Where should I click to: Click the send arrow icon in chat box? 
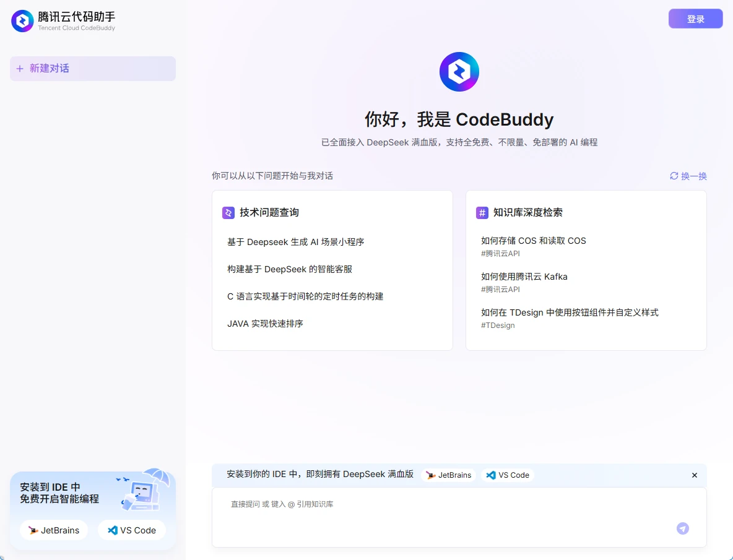click(682, 528)
